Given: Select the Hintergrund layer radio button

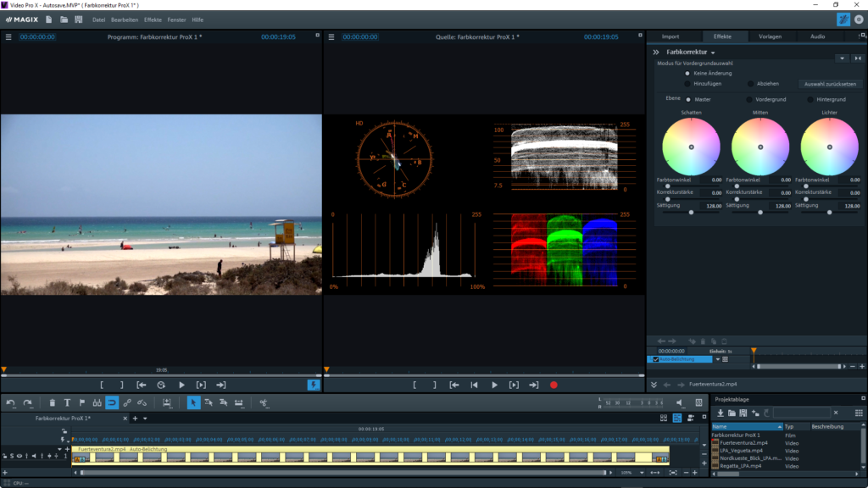Looking at the screenshot, I should (x=810, y=100).
